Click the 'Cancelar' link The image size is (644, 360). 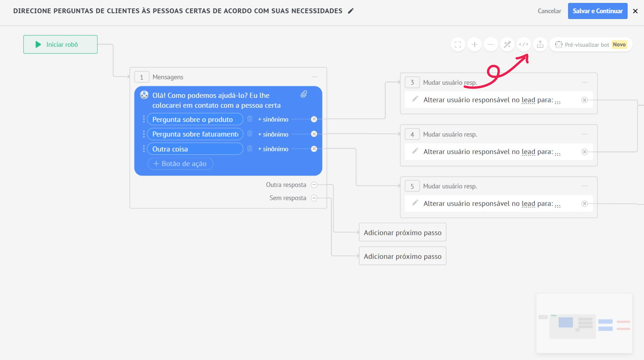pos(549,11)
